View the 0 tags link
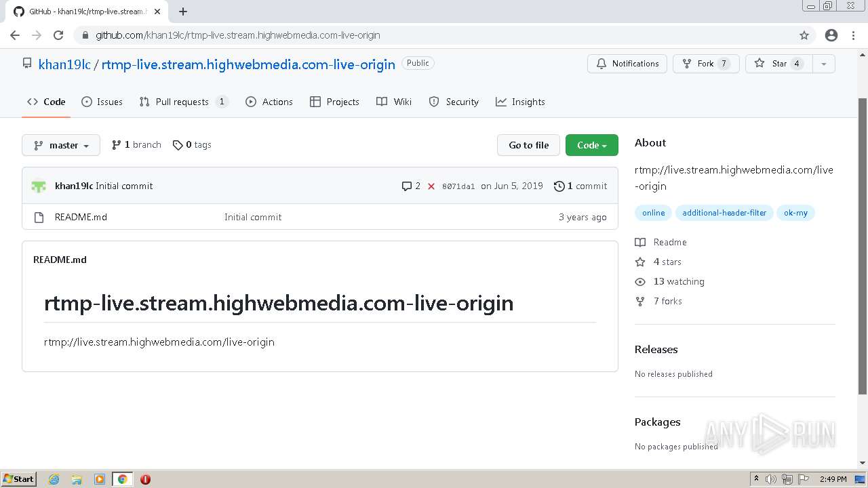 tap(192, 144)
